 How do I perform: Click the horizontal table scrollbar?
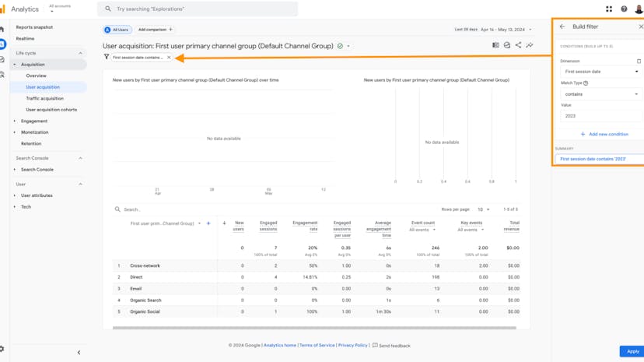point(314,328)
